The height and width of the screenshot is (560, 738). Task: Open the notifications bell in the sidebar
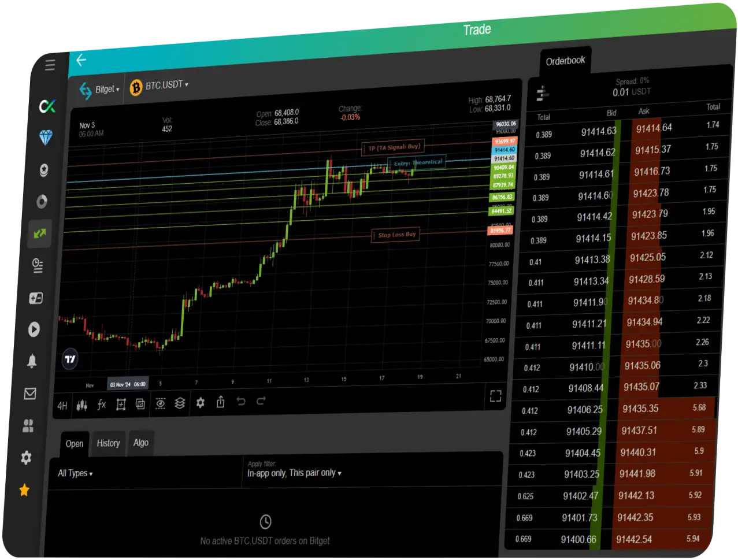[33, 361]
